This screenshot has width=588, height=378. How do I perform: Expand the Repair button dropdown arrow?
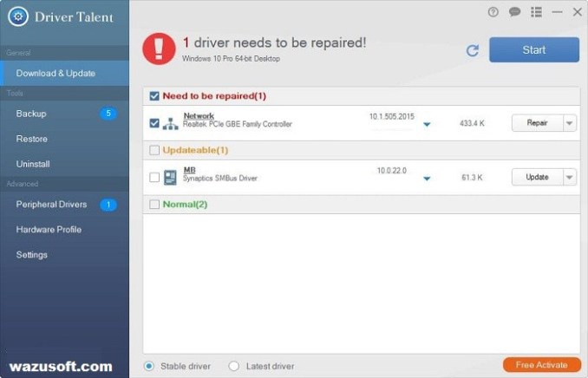(570, 123)
